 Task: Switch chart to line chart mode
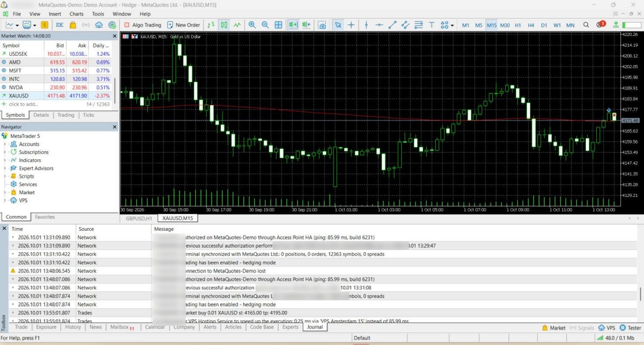click(x=237, y=25)
